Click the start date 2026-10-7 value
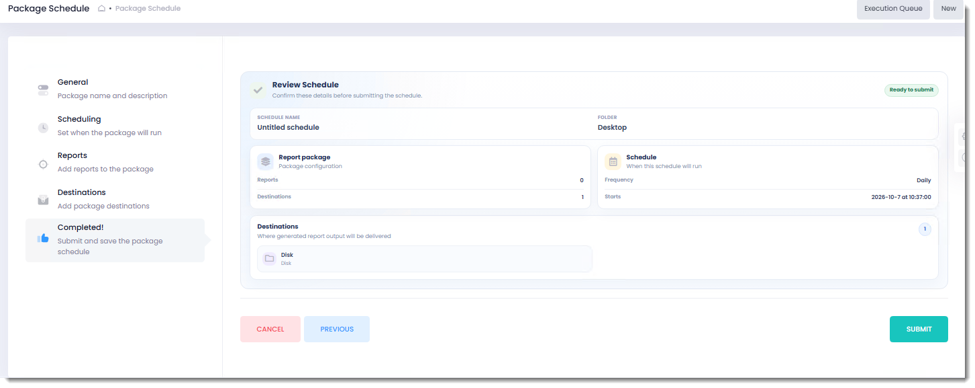 pos(901,196)
